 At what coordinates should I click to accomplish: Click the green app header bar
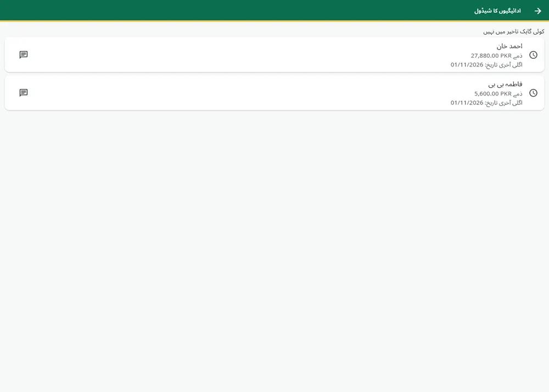pyautogui.click(x=274, y=10)
